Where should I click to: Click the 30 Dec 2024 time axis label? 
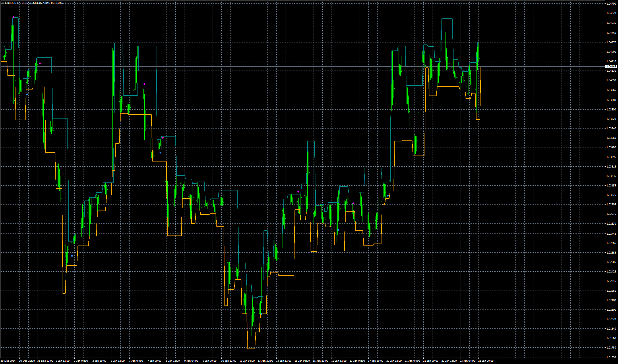coord(8,361)
